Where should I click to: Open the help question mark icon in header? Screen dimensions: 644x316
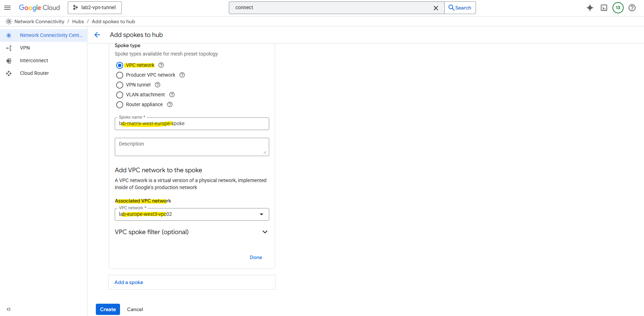tap(632, 8)
